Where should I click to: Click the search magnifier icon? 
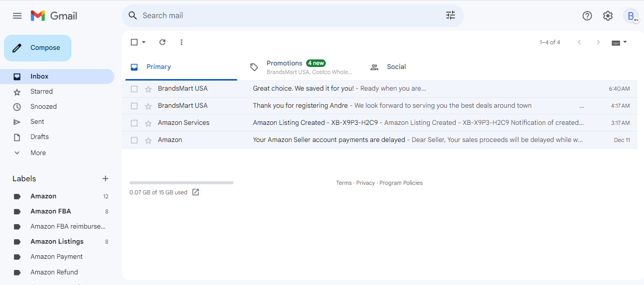(133, 16)
